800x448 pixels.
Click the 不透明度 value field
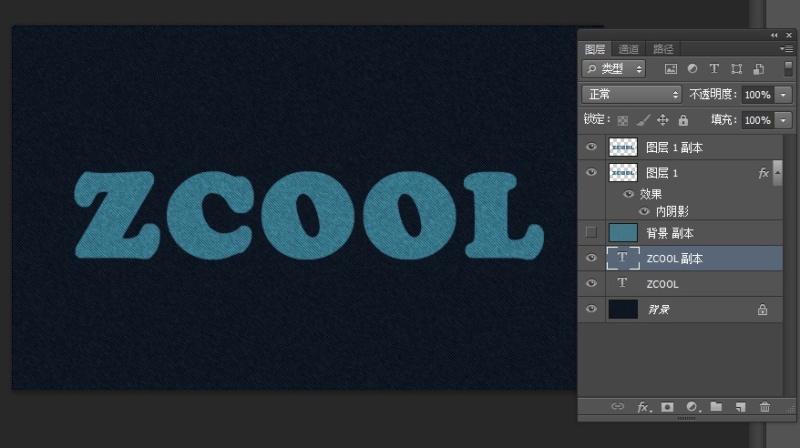coord(758,95)
